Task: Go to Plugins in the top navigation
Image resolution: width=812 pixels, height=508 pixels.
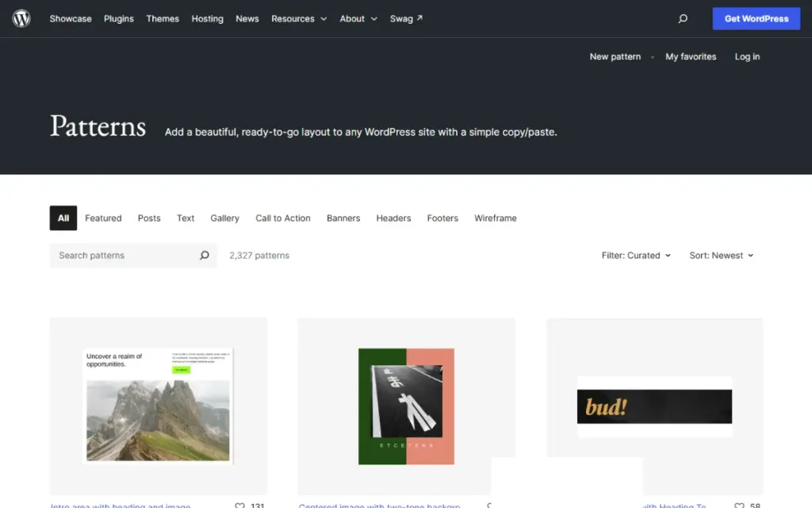Action: coord(119,19)
